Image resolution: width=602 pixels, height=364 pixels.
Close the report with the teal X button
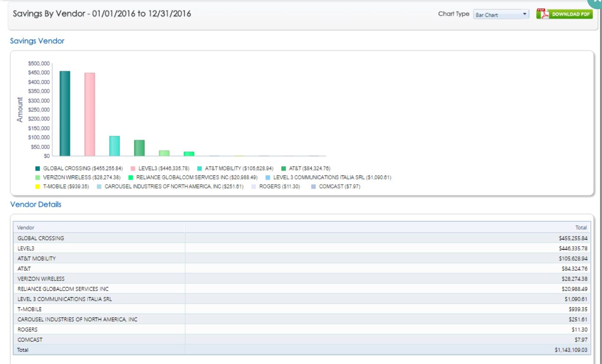[596, 3]
